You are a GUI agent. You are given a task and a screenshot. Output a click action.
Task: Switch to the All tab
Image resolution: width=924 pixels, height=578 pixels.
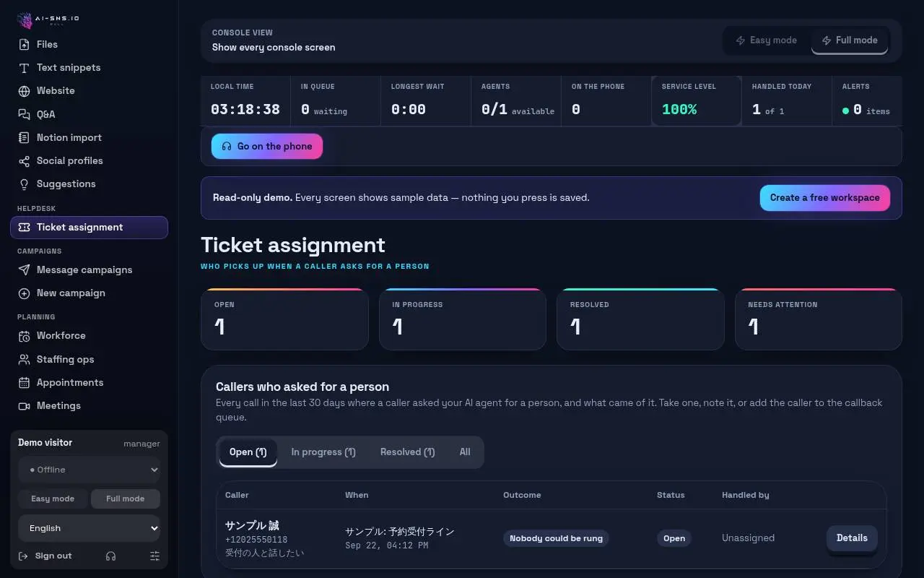pos(465,452)
